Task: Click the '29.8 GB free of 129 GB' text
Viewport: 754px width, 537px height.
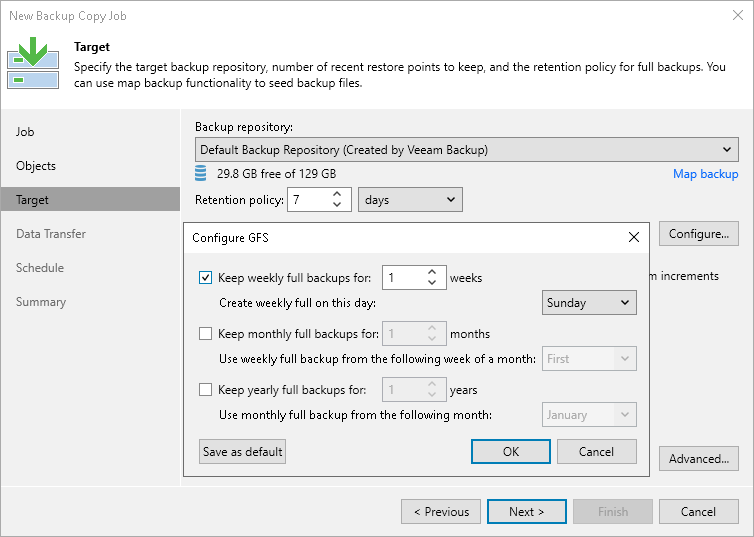Action: click(276, 174)
